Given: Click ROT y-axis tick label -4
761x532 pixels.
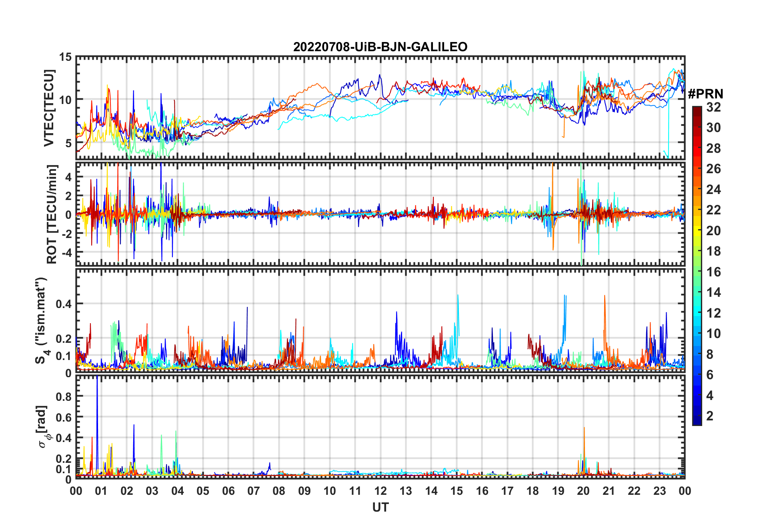Looking at the screenshot, I should pos(66,252).
